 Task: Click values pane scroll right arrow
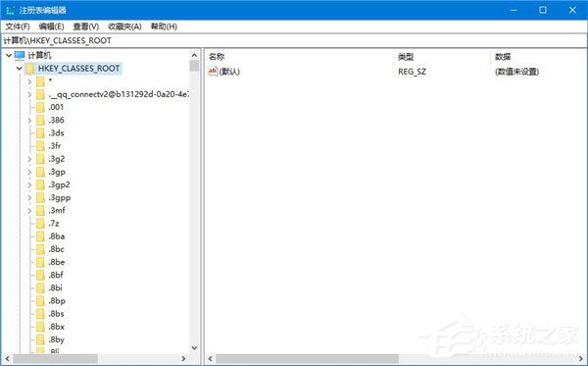pos(581,359)
